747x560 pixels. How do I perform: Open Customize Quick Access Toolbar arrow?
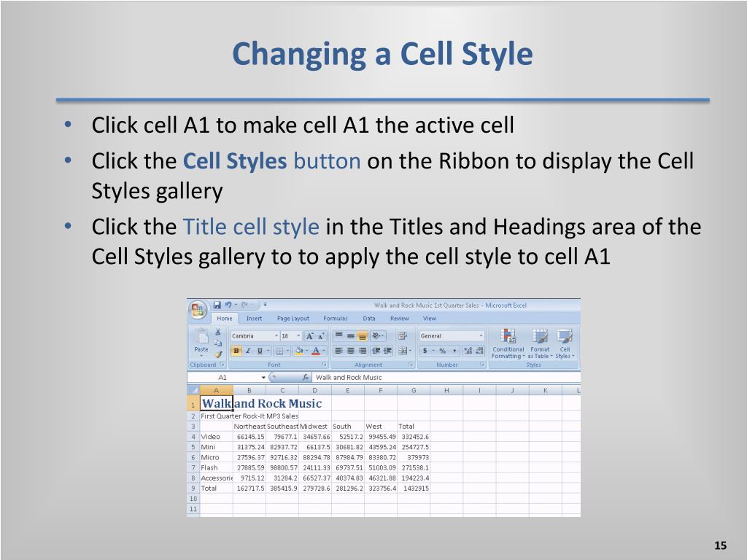pyautogui.click(x=266, y=305)
